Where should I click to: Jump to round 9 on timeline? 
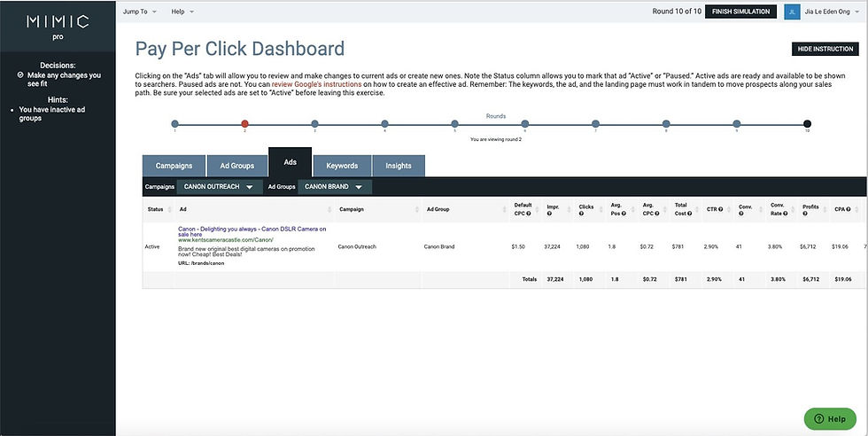click(x=736, y=123)
